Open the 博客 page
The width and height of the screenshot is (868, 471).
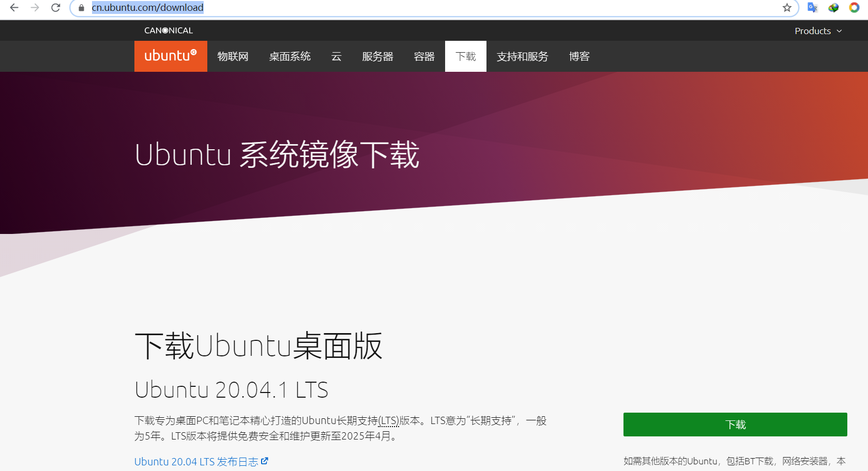click(x=579, y=56)
